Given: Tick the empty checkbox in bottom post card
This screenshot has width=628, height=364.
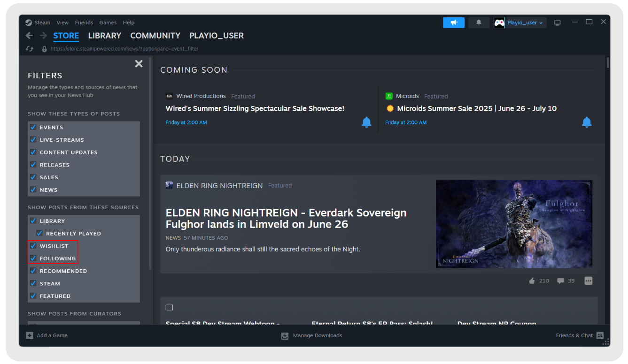Looking at the screenshot, I should 169,307.
